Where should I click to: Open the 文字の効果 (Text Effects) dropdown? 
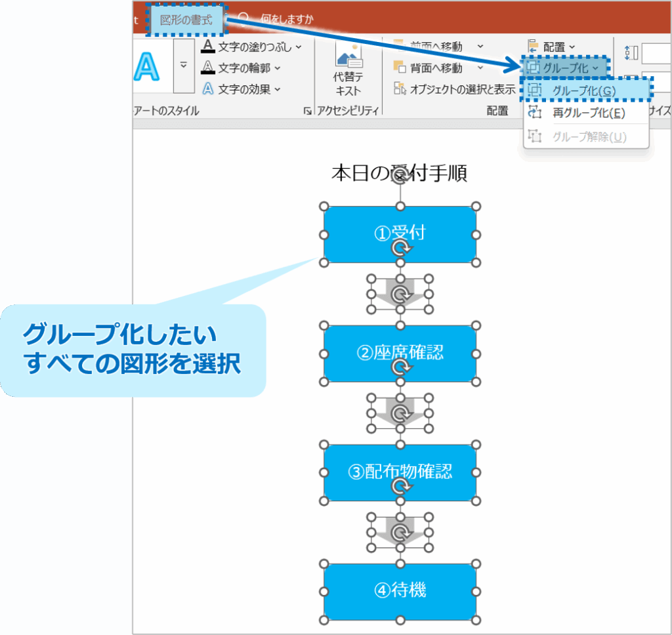(277, 88)
